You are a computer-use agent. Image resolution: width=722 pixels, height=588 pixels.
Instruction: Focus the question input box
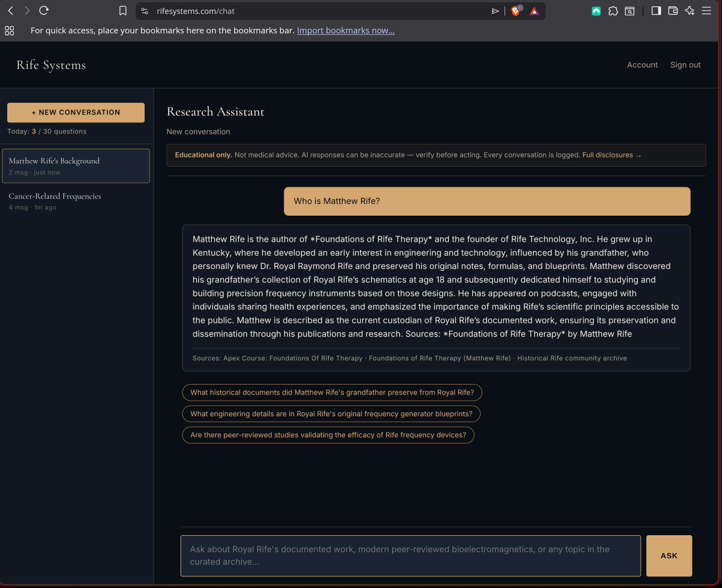[410, 556]
